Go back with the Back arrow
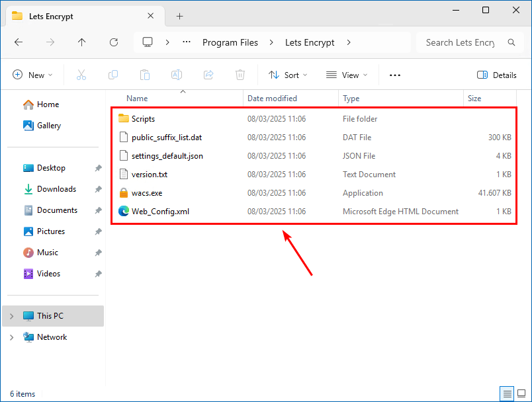Viewport: 532px width, 402px height. 19,42
